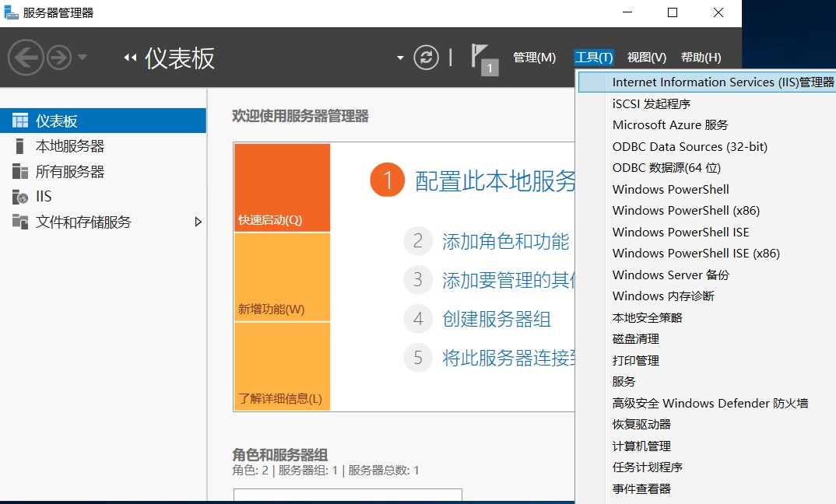Click the 文件和存储服务 sidebar icon
This screenshot has width=836, height=504.
coord(20,222)
